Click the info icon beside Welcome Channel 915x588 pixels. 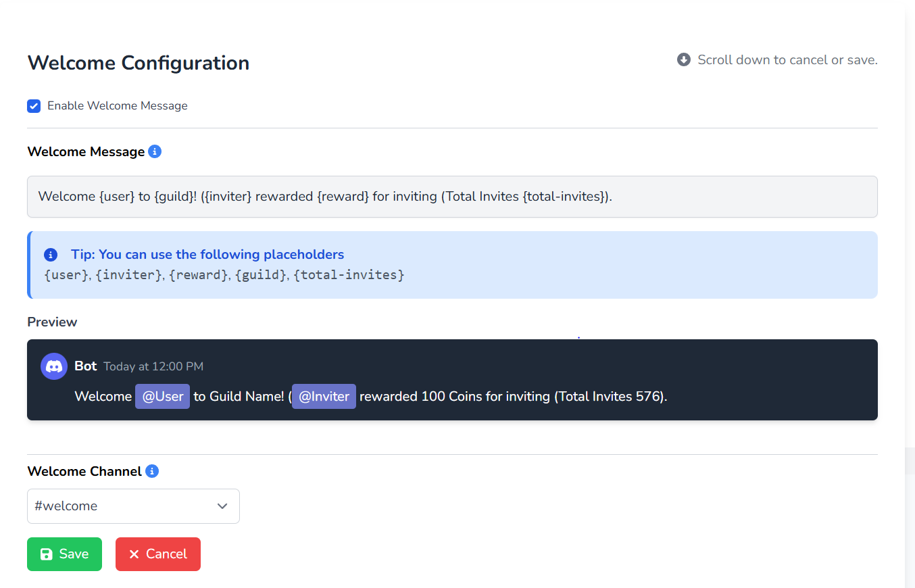(152, 471)
